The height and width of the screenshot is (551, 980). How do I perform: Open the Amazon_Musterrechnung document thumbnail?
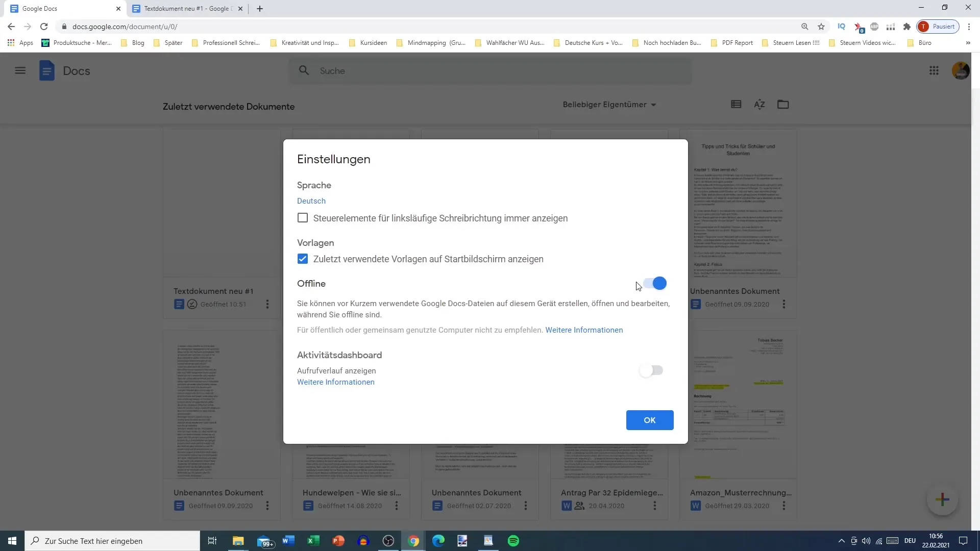tap(738, 405)
